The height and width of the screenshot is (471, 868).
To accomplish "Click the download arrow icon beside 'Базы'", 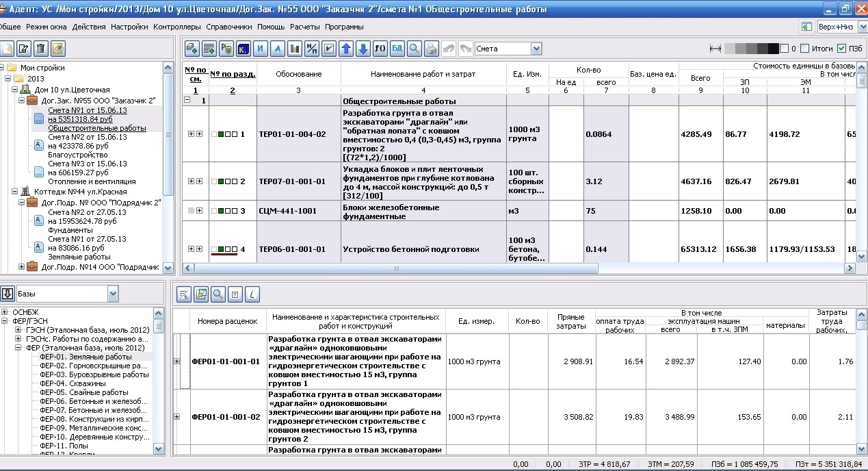I will pyautogui.click(x=8, y=294).
